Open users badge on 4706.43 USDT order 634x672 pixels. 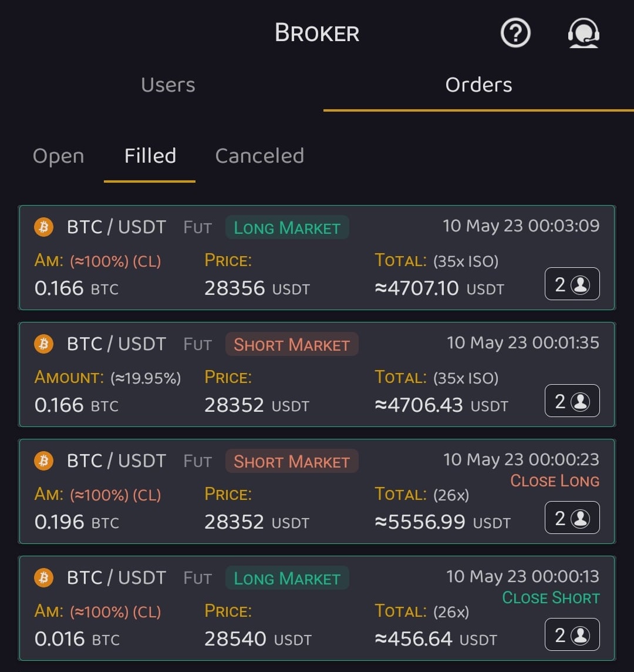[x=572, y=401]
